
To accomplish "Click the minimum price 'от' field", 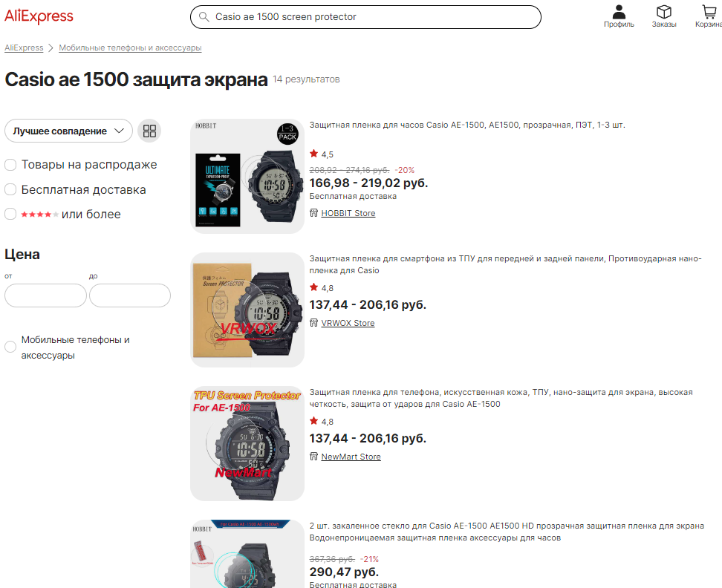I will click(x=45, y=295).
